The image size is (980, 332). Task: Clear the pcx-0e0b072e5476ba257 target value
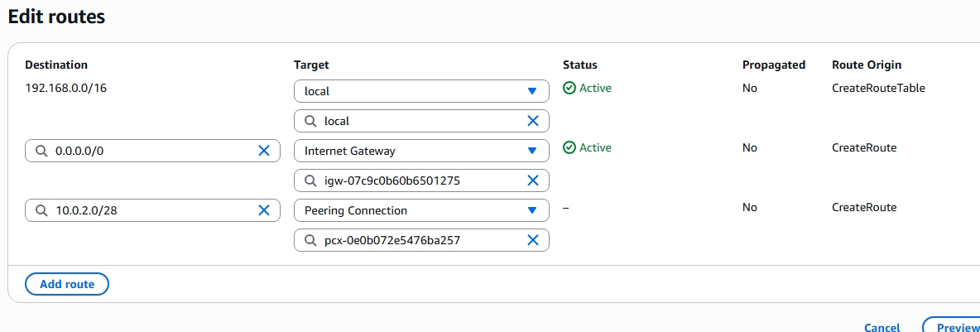533,240
